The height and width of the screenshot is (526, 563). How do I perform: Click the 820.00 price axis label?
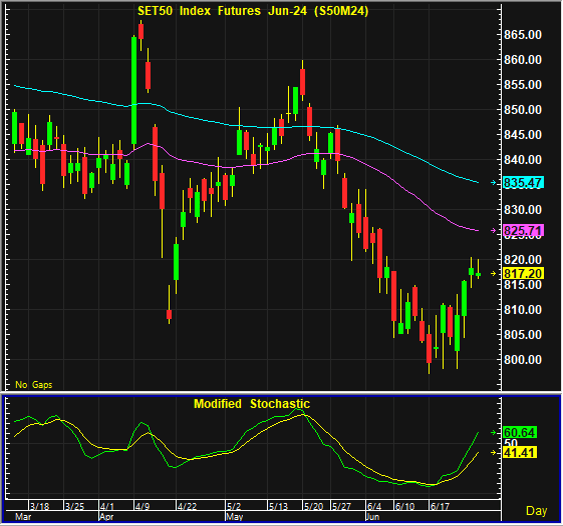(523, 259)
